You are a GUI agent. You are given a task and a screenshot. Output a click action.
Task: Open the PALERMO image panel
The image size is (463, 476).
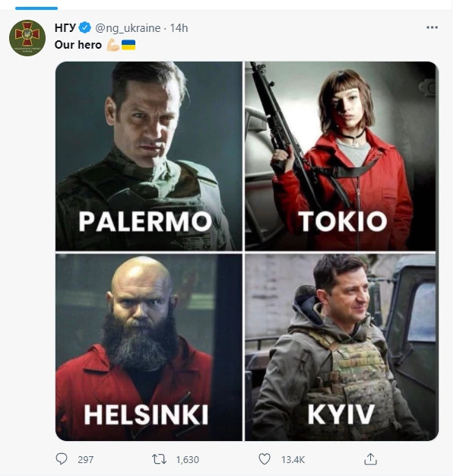(149, 156)
